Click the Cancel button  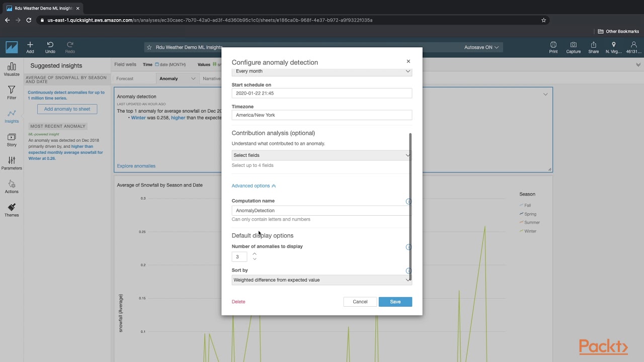pyautogui.click(x=360, y=302)
